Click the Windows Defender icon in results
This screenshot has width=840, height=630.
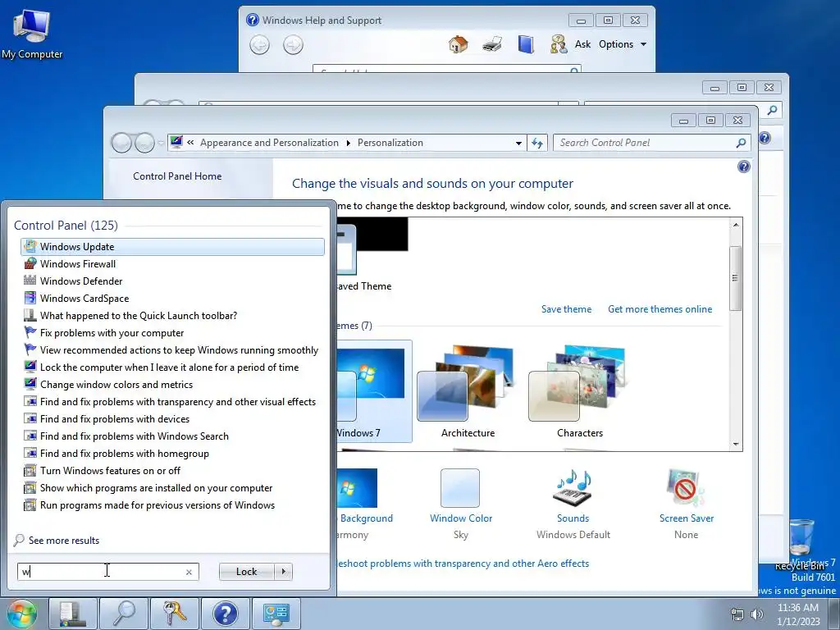click(30, 281)
